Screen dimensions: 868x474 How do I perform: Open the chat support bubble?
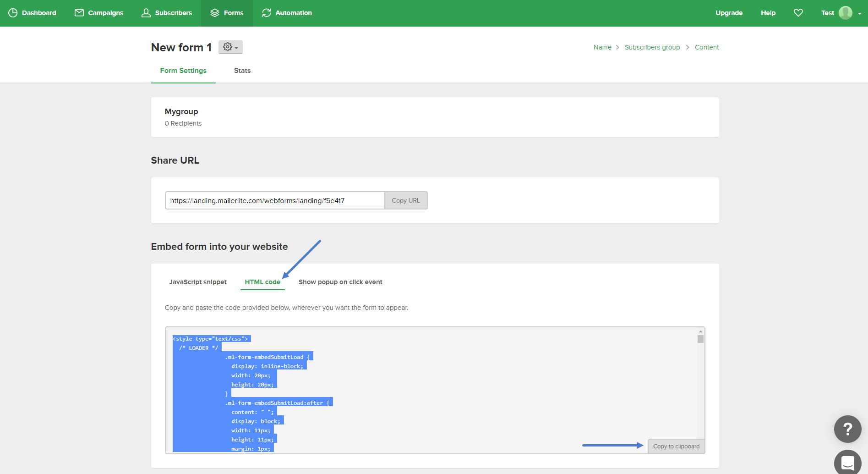click(848, 463)
